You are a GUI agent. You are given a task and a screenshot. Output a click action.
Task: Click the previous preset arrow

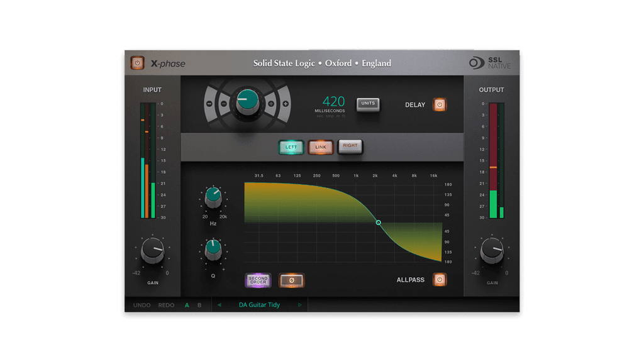coord(218,305)
